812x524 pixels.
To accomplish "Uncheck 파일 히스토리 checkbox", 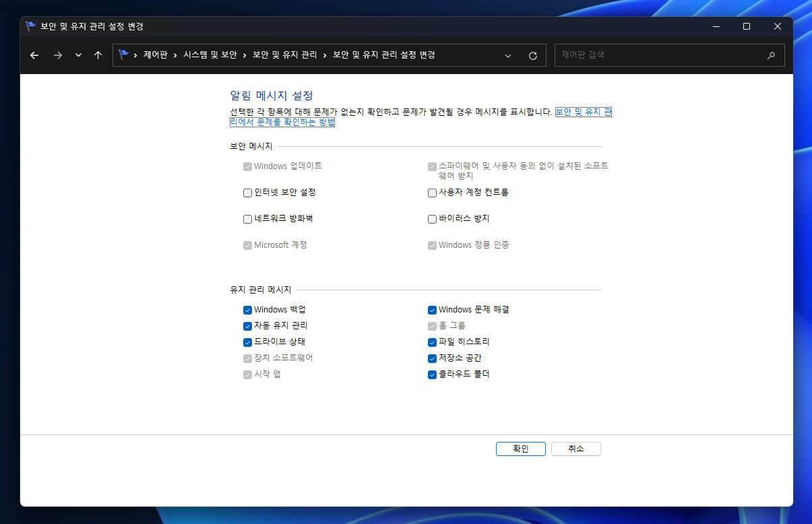I will 432,342.
